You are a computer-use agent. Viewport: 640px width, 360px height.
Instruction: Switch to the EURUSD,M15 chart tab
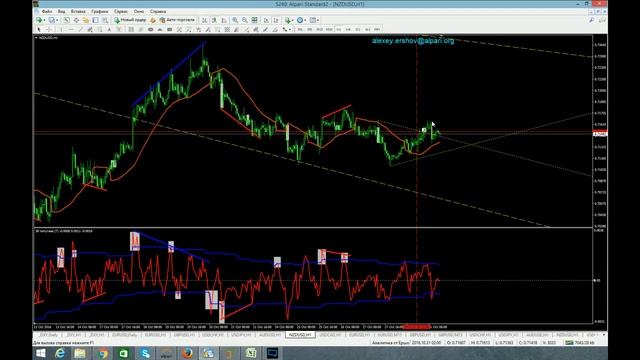coord(389,335)
